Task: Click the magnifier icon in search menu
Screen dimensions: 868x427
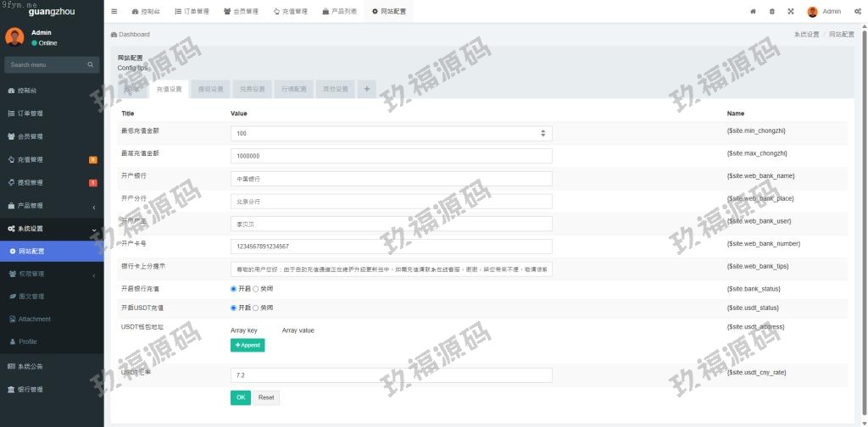Action: click(x=91, y=64)
